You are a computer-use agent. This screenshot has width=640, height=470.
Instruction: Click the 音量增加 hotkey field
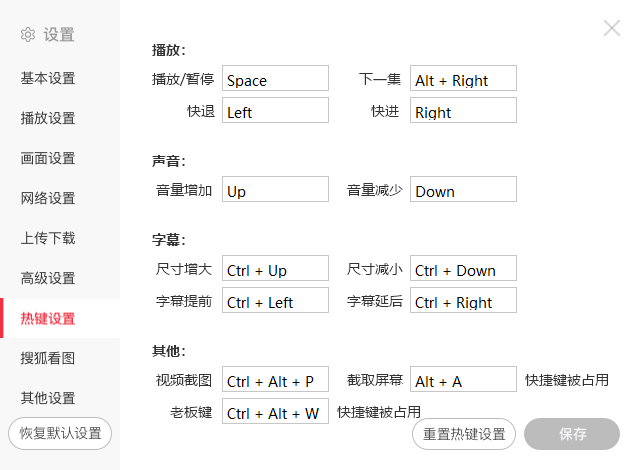[x=275, y=190]
